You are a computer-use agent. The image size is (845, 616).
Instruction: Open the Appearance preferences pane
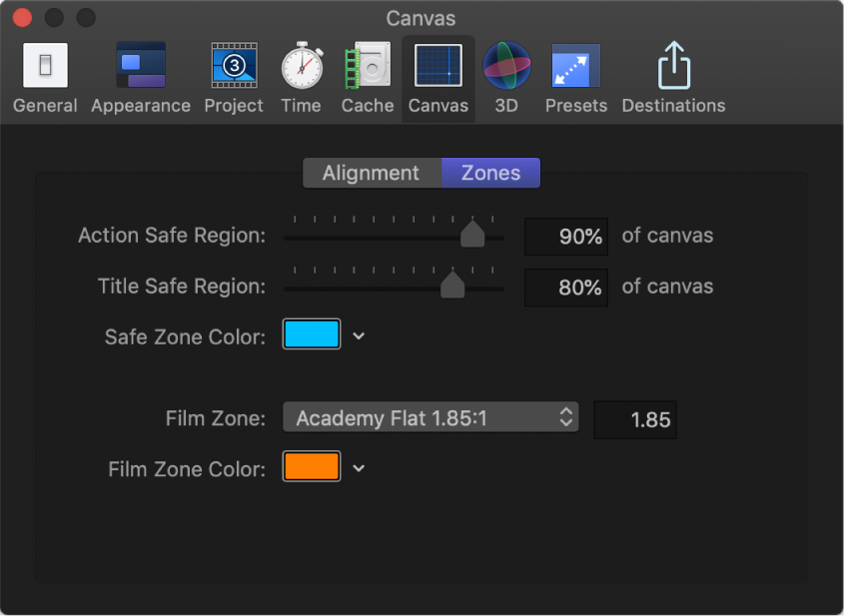[141, 77]
